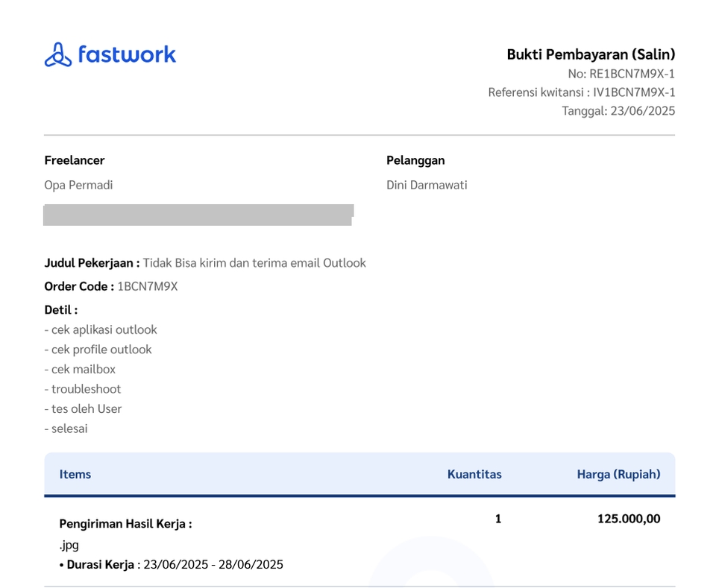Image resolution: width=716 pixels, height=588 pixels.
Task: Click the Kuantitas column header
Action: tap(474, 474)
